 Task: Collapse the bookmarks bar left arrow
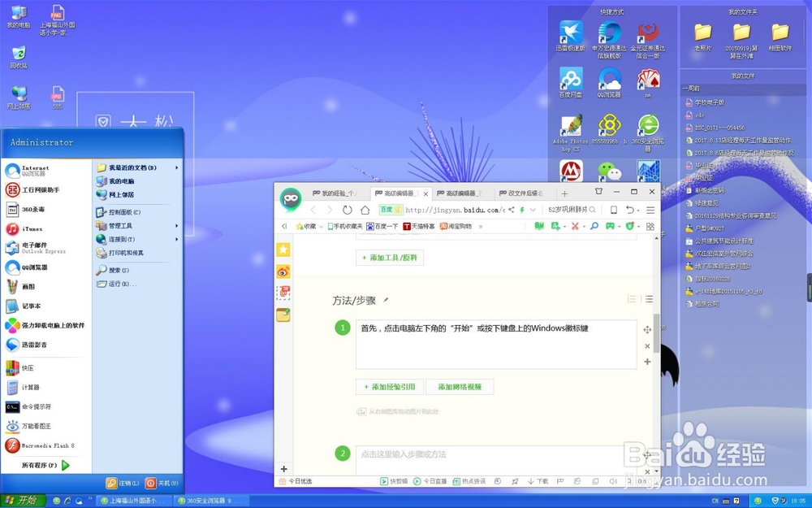[283, 227]
